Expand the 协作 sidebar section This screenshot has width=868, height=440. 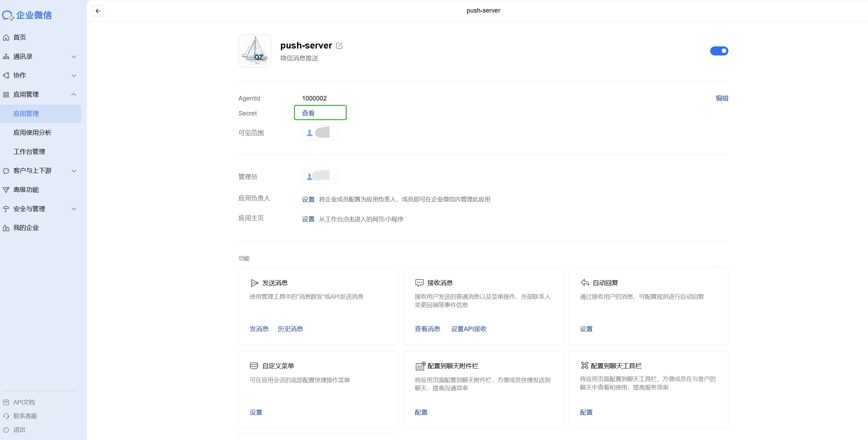74,75
